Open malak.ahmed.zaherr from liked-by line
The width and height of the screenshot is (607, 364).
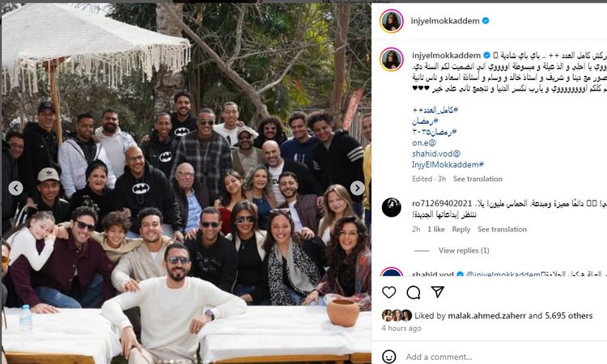pos(486,315)
